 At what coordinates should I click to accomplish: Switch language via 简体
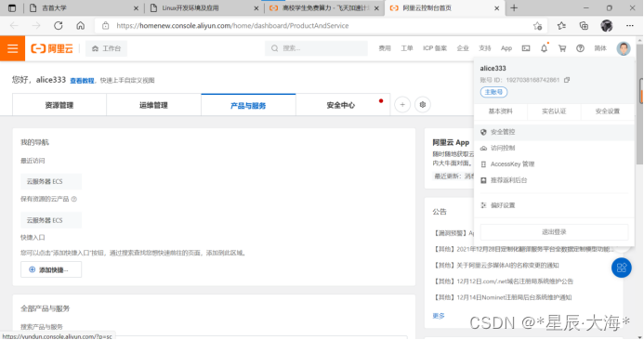pos(600,48)
